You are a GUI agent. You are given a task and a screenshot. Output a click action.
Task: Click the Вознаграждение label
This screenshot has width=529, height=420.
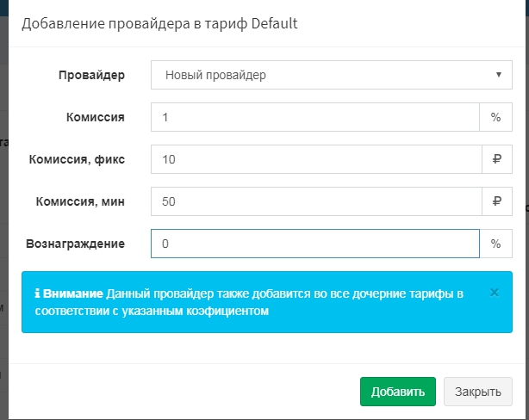tap(75, 244)
